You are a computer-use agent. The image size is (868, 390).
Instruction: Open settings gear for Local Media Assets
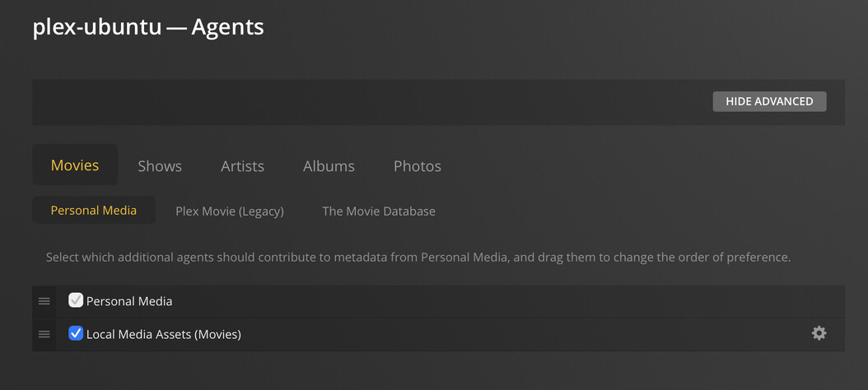[819, 333]
